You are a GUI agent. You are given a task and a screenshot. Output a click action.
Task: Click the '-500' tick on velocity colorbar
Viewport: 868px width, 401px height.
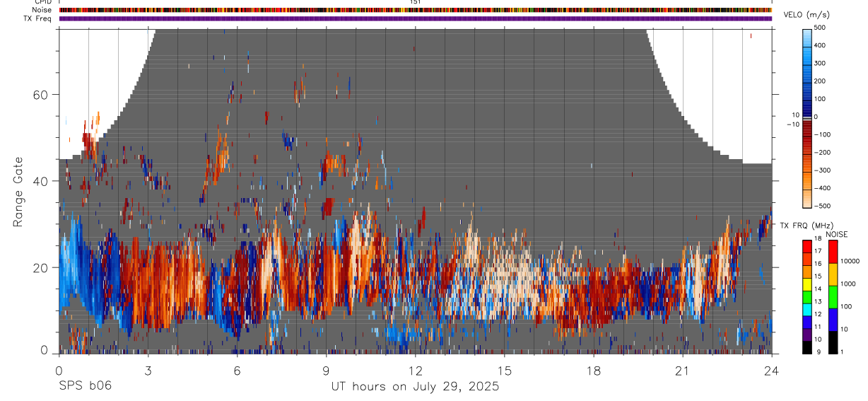[823, 206]
